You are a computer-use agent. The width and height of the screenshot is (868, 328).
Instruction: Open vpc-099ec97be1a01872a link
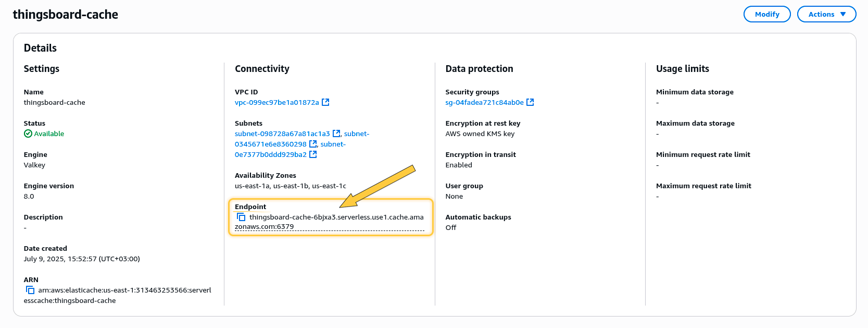[x=276, y=102]
